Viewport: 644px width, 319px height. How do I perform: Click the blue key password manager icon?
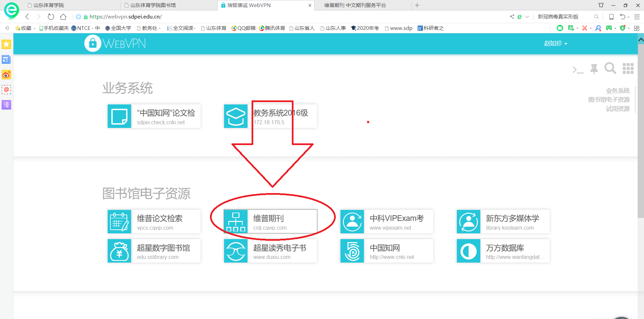coord(598,28)
